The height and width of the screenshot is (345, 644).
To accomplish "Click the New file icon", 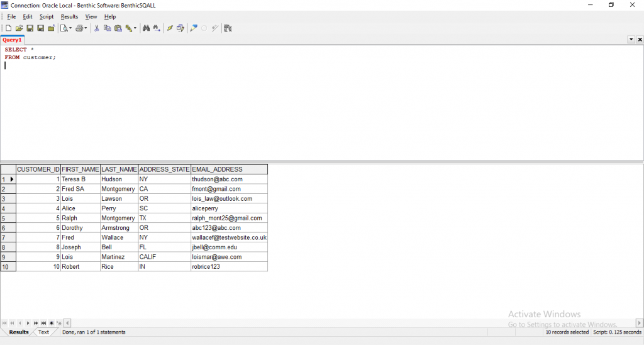I will tap(9, 28).
